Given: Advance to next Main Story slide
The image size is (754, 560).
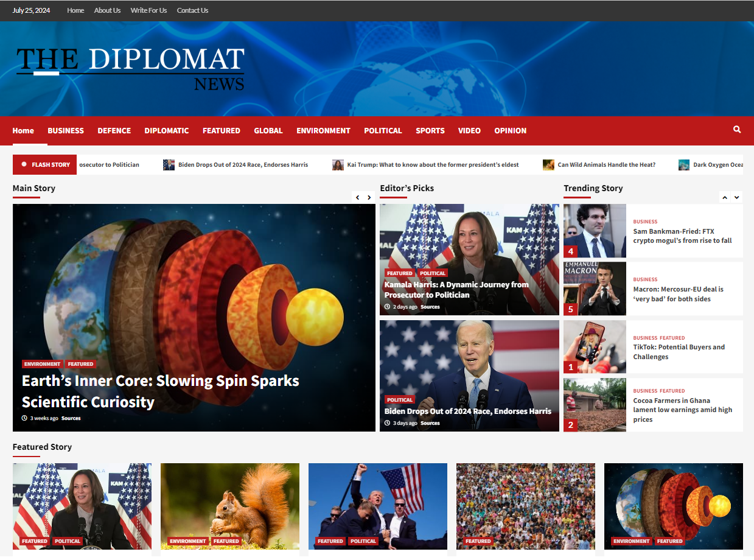Looking at the screenshot, I should pyautogui.click(x=369, y=197).
